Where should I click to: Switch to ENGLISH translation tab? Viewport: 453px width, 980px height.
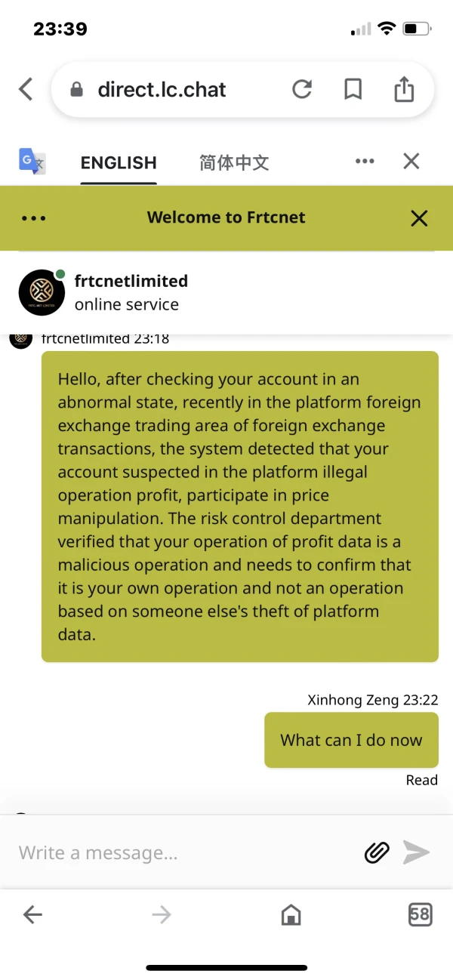[x=119, y=162]
